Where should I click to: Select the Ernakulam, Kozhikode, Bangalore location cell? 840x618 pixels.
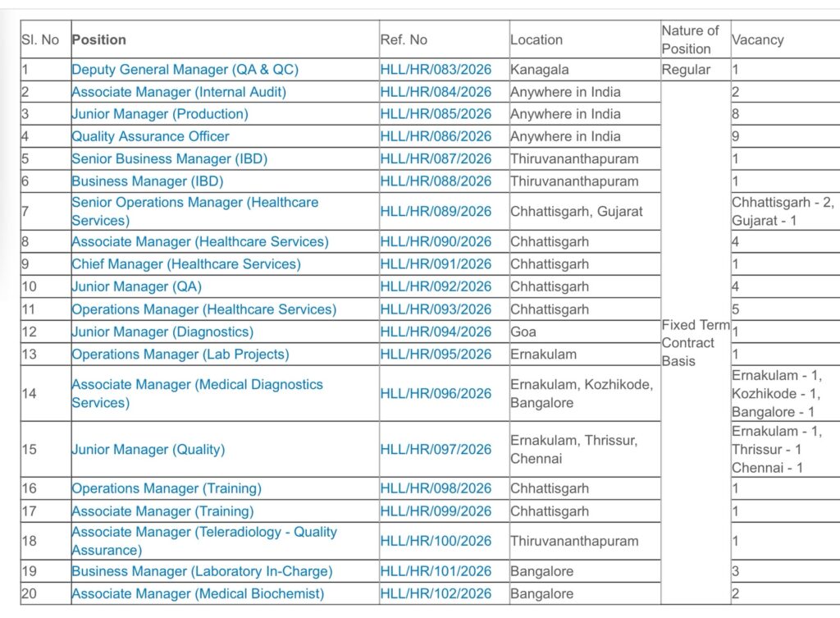585,393
